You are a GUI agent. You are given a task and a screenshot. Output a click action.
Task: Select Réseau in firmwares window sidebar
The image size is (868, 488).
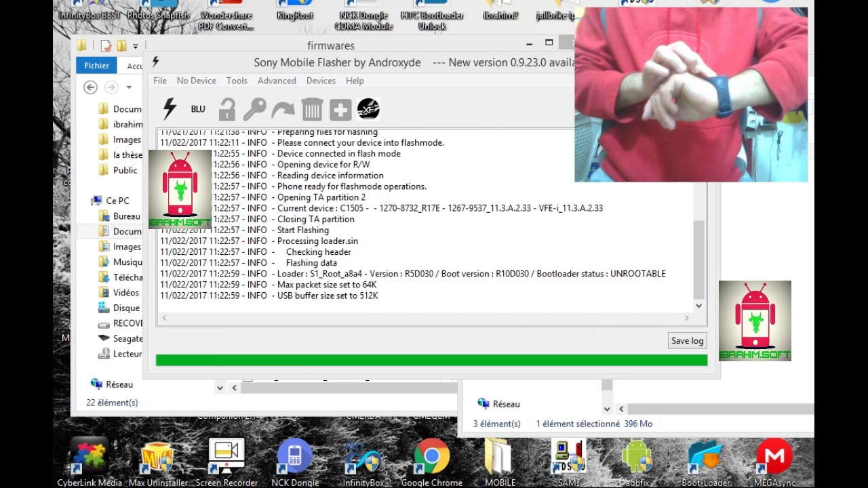pos(112,384)
